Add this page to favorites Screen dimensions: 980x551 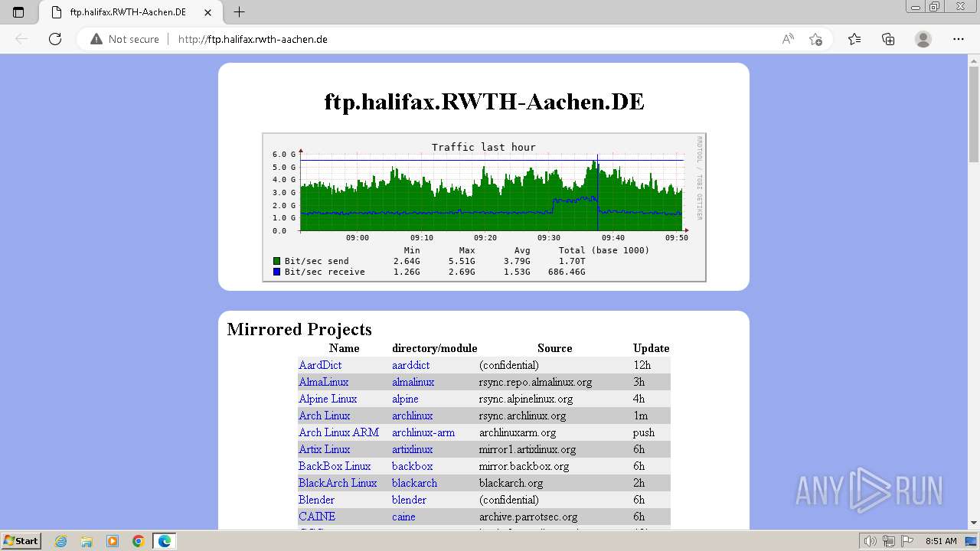815,39
